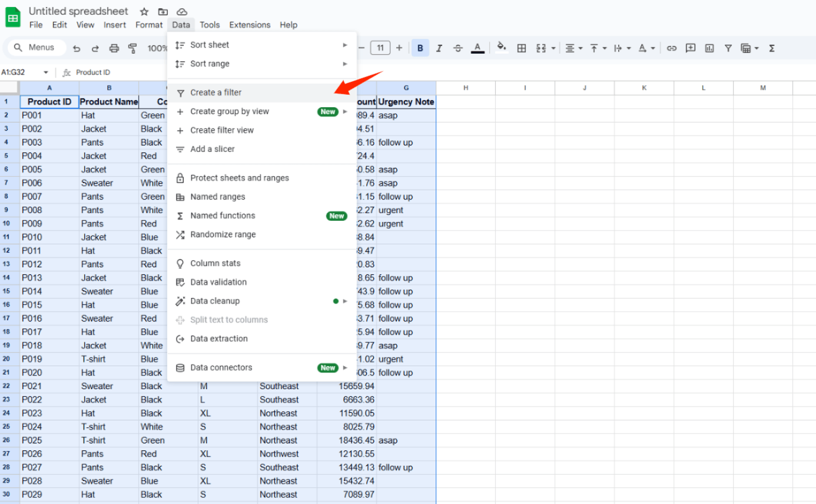Viewport: 816px width, 504px height.
Task: Open the fill color picker
Action: pyautogui.click(x=501, y=48)
